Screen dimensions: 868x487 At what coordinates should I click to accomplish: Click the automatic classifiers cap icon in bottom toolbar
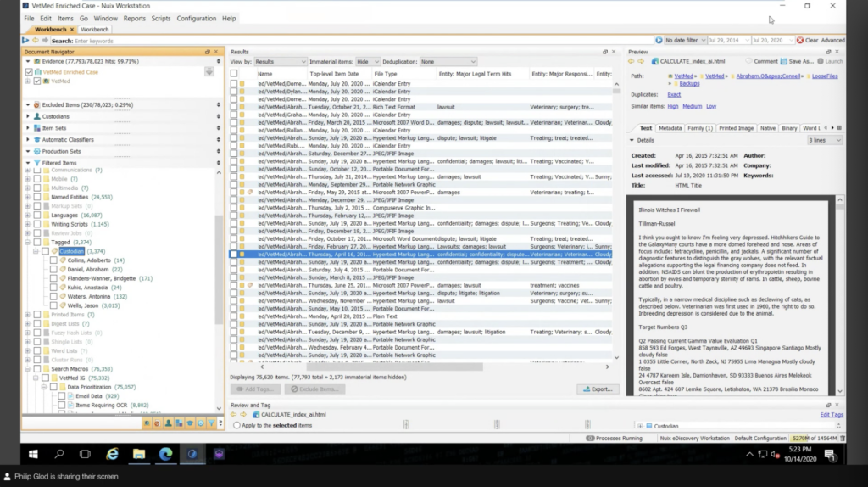click(x=190, y=423)
